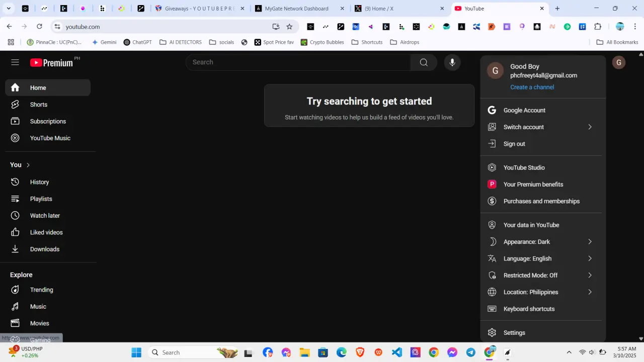Open Watch later in the sidebar
The width and height of the screenshot is (644, 362).
tap(48, 215)
